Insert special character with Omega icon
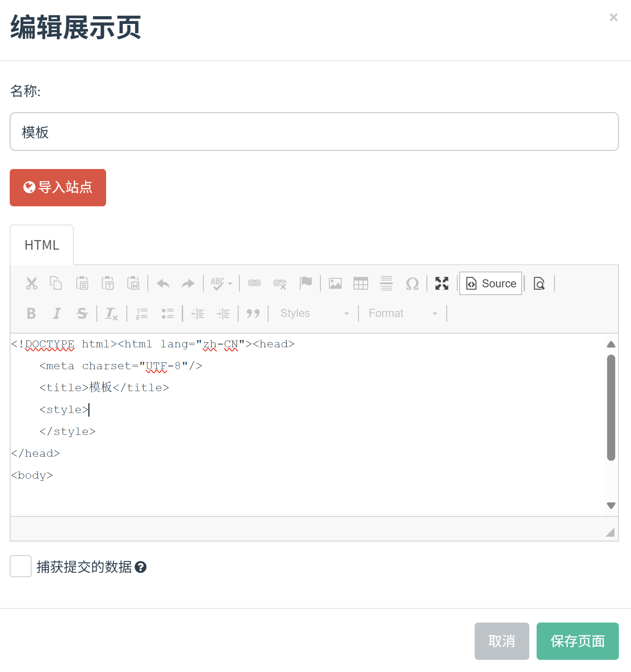 point(412,283)
